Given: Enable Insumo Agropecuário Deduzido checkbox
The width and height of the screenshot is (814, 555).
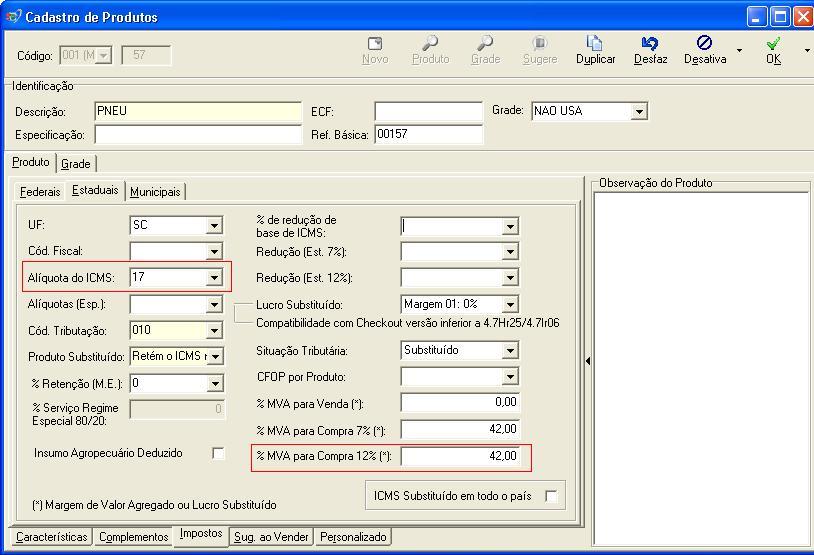Looking at the screenshot, I should click(218, 454).
